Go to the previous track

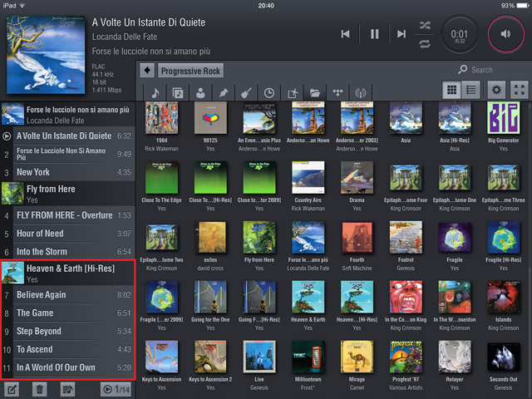click(x=346, y=33)
